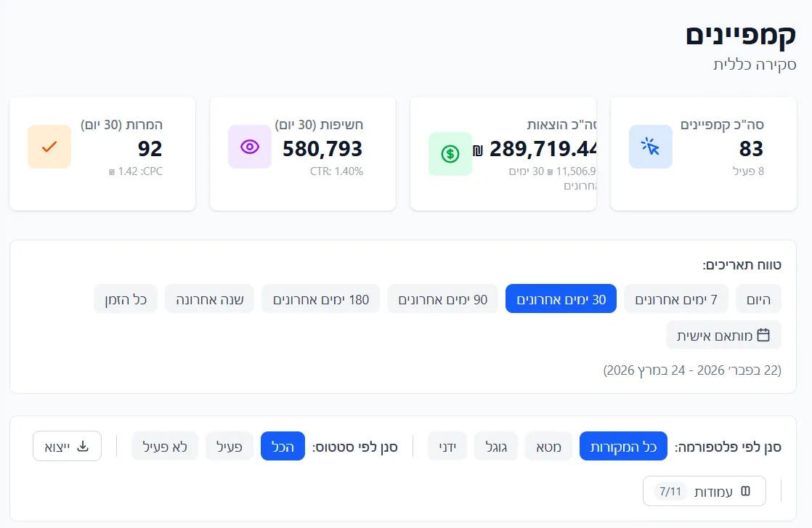
Task: Select 30 ימים אחרונים date range
Action: point(561,298)
